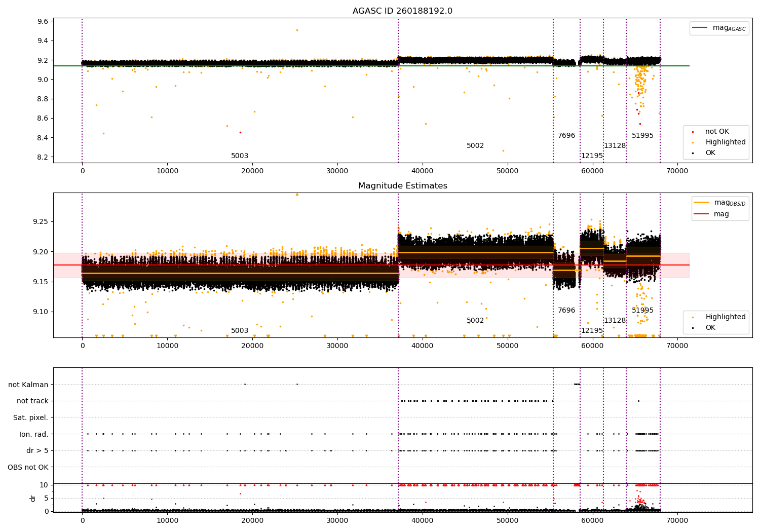This screenshot has height=532, width=760.
Task: Click the 'Sat. pixel.' row label
Action: (x=31, y=417)
